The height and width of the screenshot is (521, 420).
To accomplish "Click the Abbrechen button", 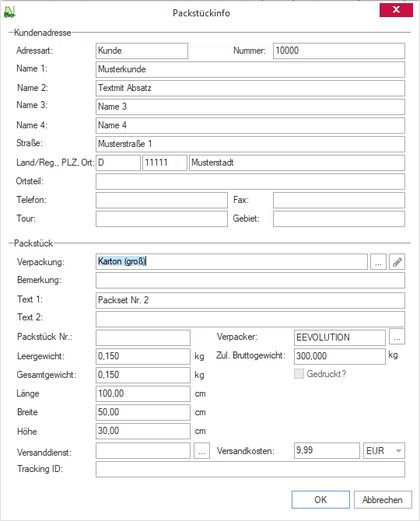I will point(383,499).
